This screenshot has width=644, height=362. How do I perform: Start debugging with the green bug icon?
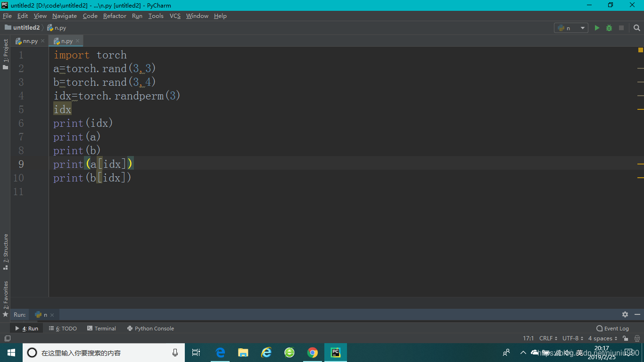[609, 28]
